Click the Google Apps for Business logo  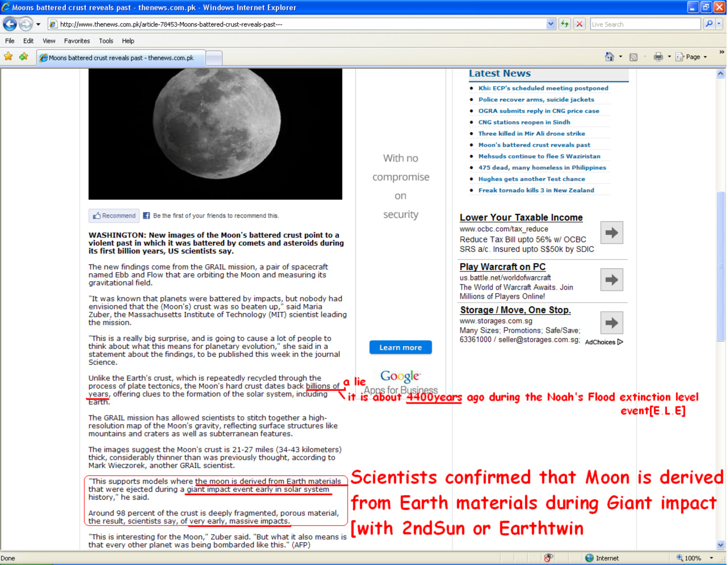400,383
